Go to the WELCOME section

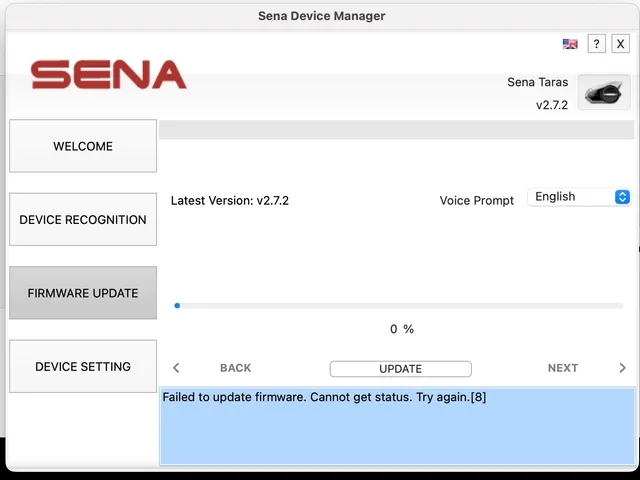click(83, 146)
